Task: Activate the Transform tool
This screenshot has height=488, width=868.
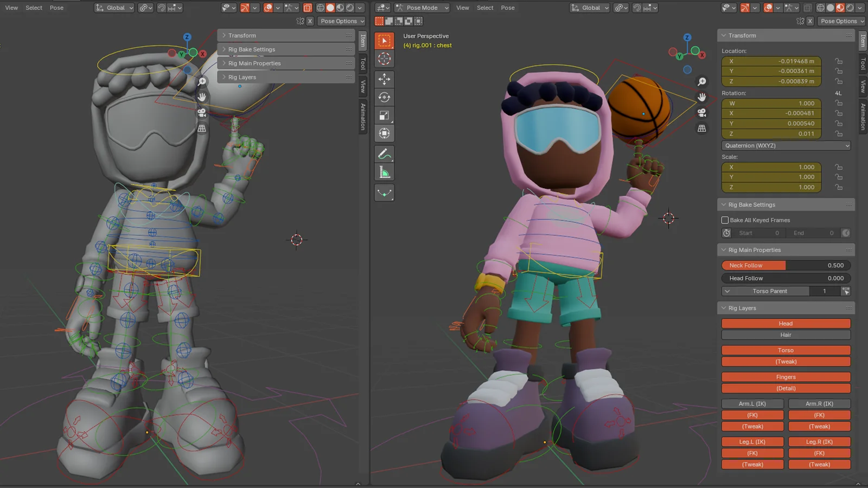Action: click(384, 133)
